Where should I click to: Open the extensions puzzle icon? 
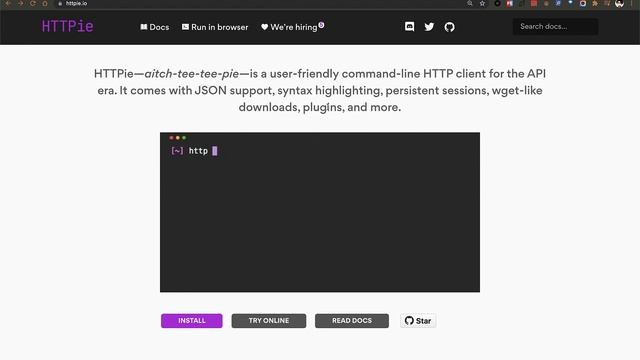click(x=595, y=3)
